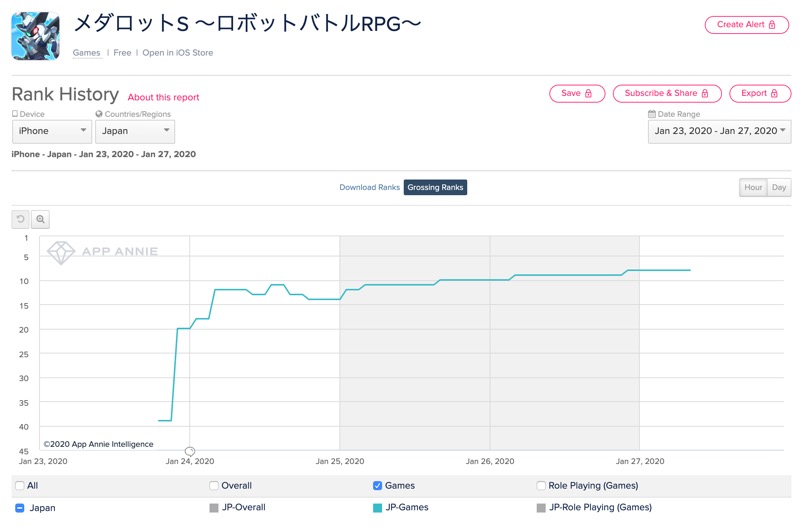This screenshot has width=800, height=530.
Task: Check the Overall checkbox
Action: pyautogui.click(x=214, y=485)
